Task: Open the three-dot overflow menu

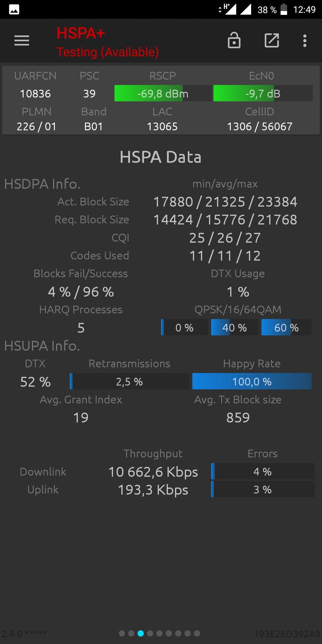Action: click(305, 41)
